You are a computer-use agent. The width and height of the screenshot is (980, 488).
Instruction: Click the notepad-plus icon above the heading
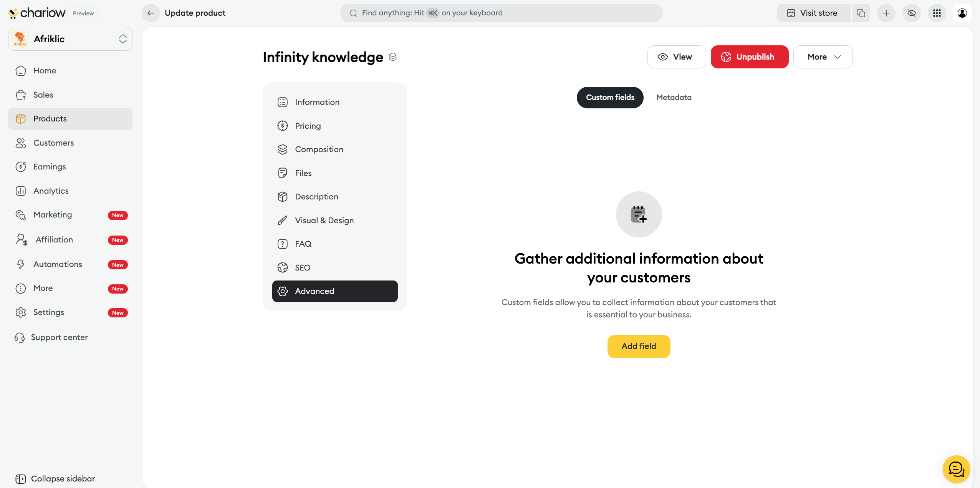[639, 214]
